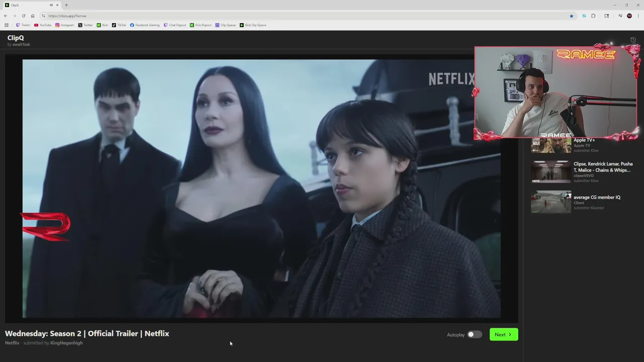Open the translate extension icon
This screenshot has width=644, height=362.
click(x=584, y=16)
